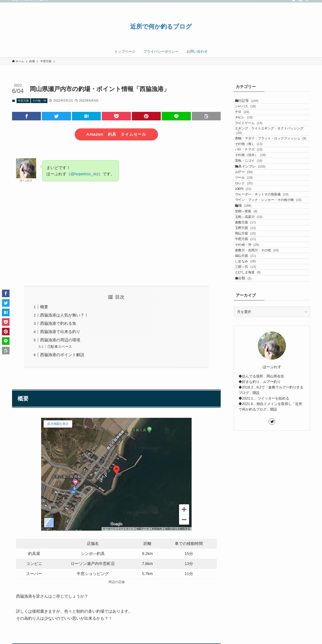The width and height of the screenshot is (322, 644).
Task: Click the sidebar author profile photo
Action: [272, 346]
